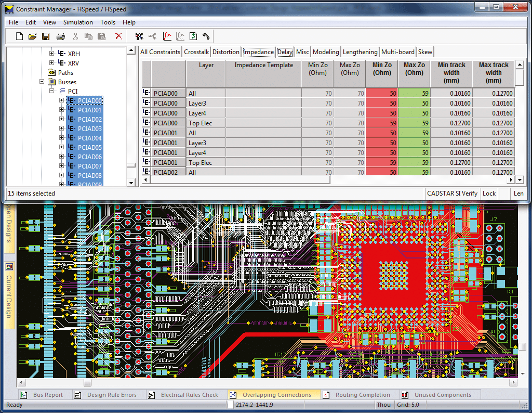Select PCIAD06 in the tree
The image size is (532, 413).
(89, 157)
